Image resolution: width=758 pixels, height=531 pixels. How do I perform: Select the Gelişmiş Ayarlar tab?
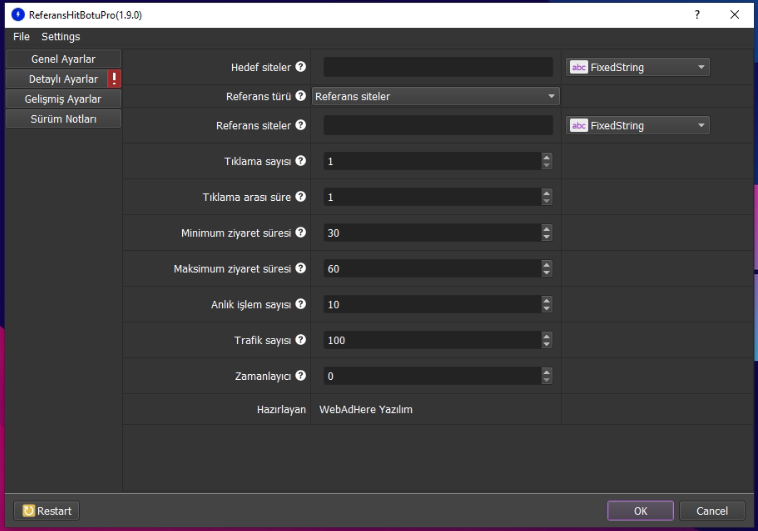[x=63, y=99]
